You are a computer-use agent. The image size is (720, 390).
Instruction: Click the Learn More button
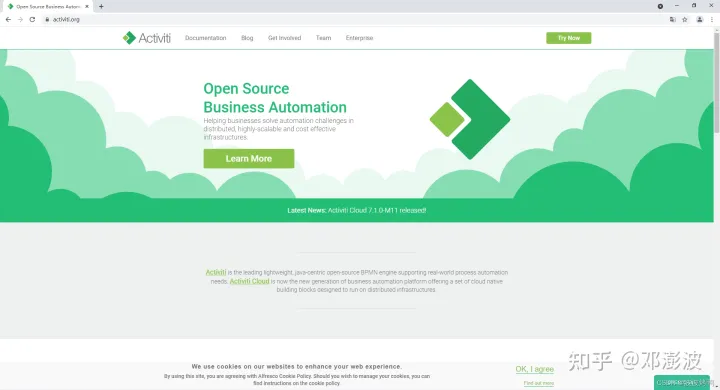click(x=249, y=158)
